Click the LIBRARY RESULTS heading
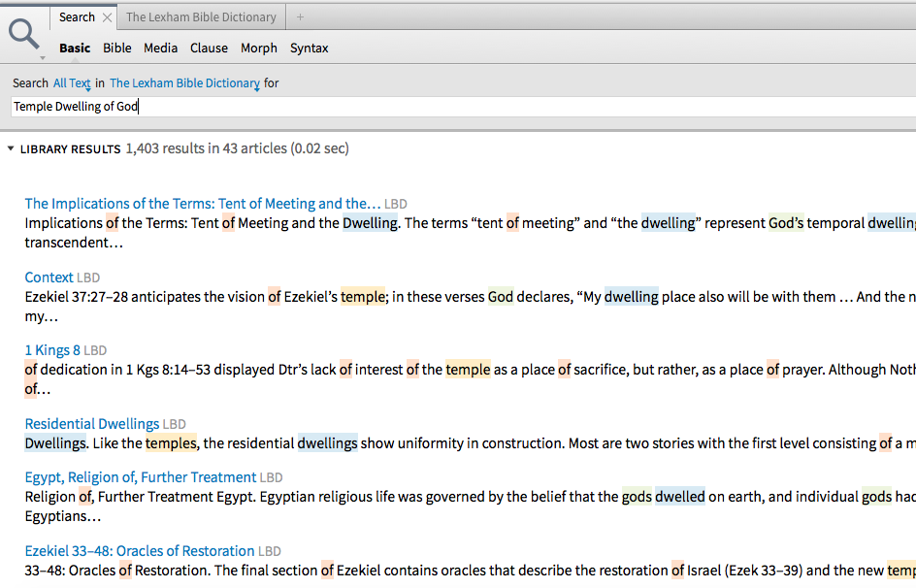916x588 pixels. [70, 149]
